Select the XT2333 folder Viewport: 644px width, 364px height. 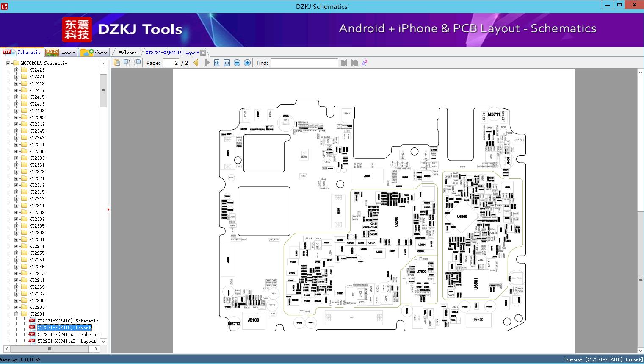[x=37, y=158]
